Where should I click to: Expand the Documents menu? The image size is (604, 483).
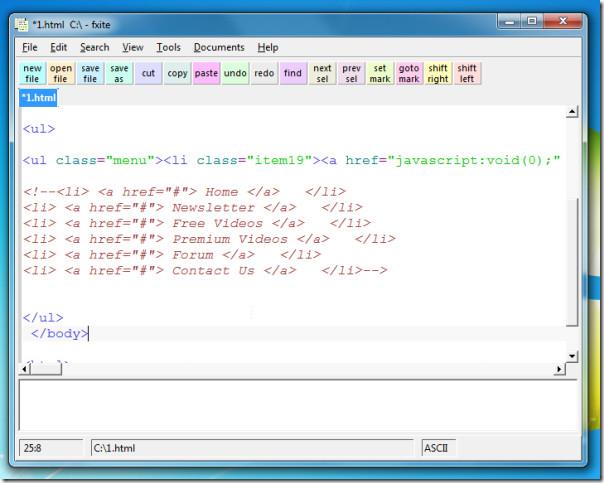click(x=219, y=47)
